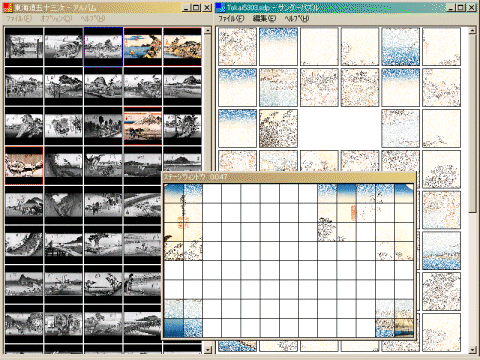Open the ファイル menu in puzzle window
Screen dimensions: 480x360
[231, 19]
